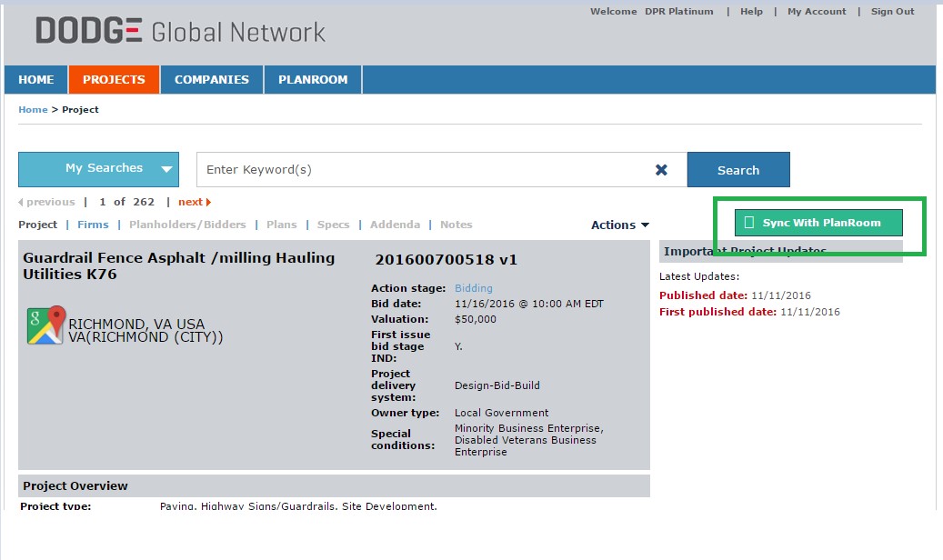Viewport: 943px width, 560px height.
Task: Click the Home breadcrumb link
Action: [x=33, y=110]
